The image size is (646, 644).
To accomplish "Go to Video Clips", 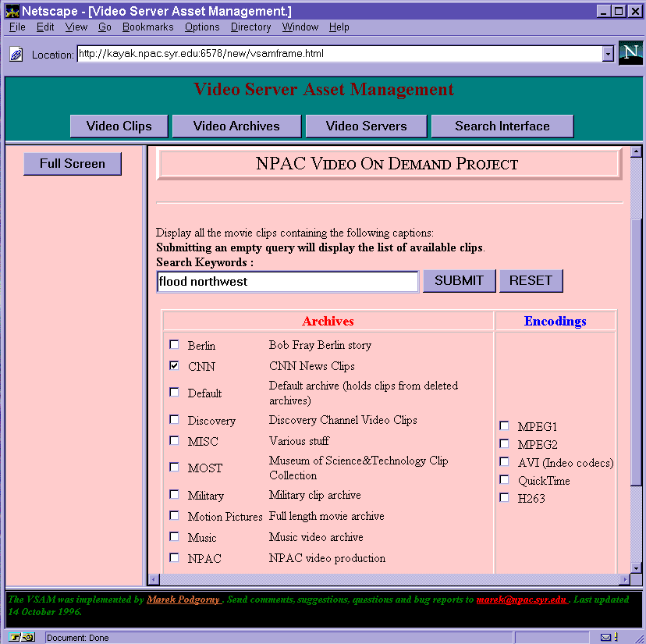I will coord(119,126).
